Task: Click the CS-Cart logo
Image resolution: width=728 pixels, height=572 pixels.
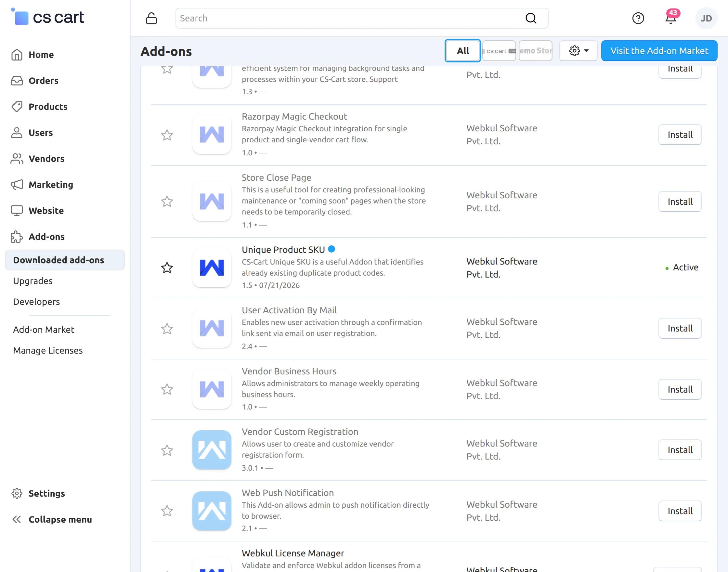Action: point(47,17)
